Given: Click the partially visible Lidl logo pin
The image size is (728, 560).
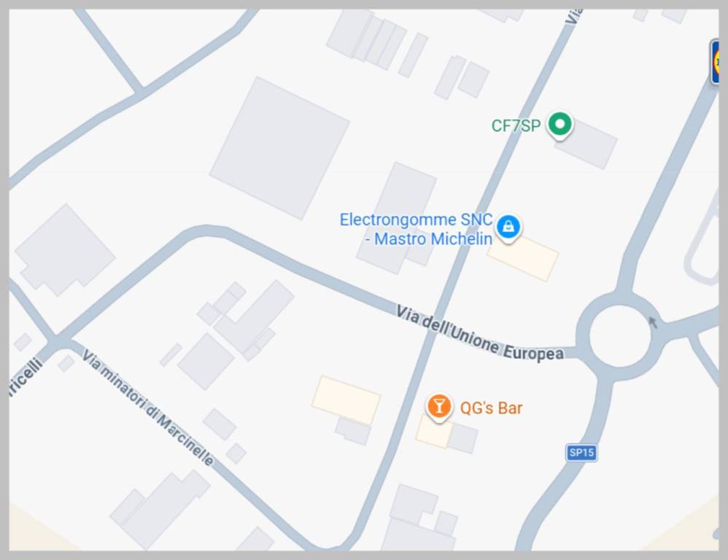Looking at the screenshot, I should (x=716, y=62).
